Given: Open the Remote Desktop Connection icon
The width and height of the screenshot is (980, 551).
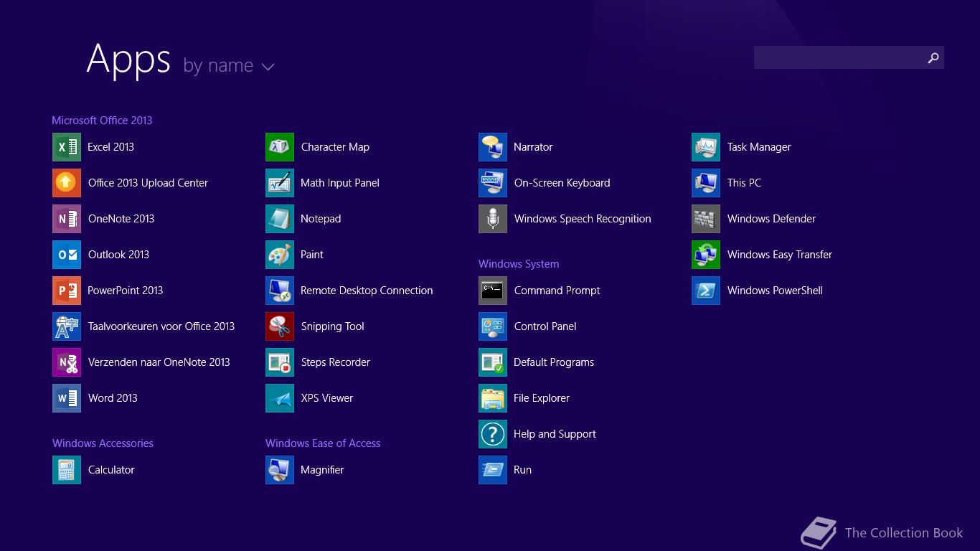Looking at the screenshot, I should [280, 291].
